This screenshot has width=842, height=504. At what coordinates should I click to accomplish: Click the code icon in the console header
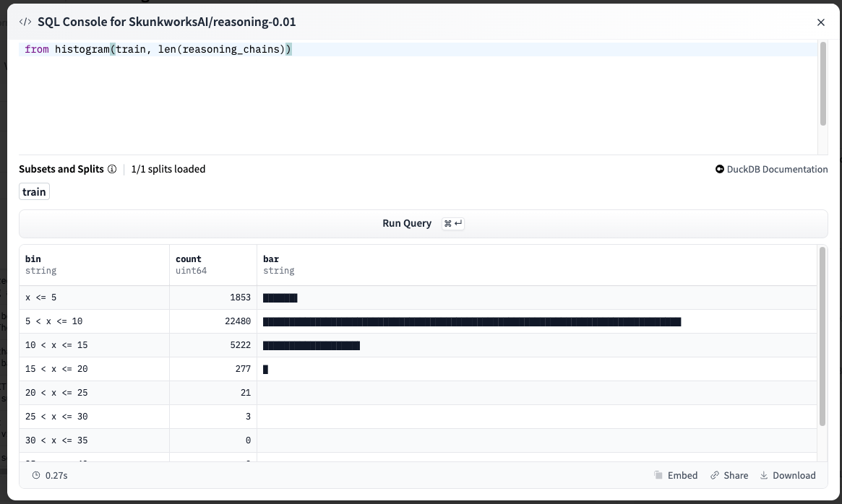click(x=25, y=22)
